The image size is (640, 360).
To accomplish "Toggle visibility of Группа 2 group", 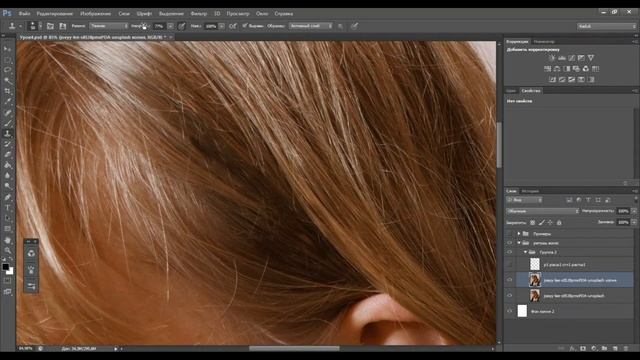I will point(509,252).
